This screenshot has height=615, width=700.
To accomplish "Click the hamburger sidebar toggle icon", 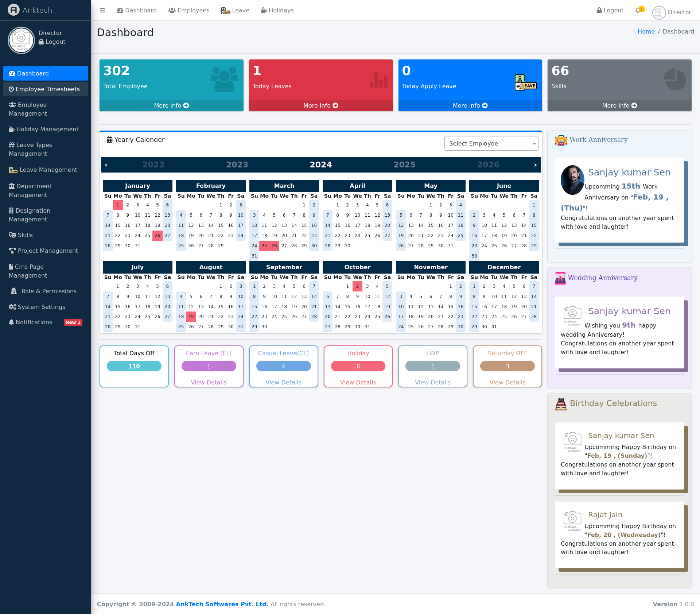I will (102, 10).
